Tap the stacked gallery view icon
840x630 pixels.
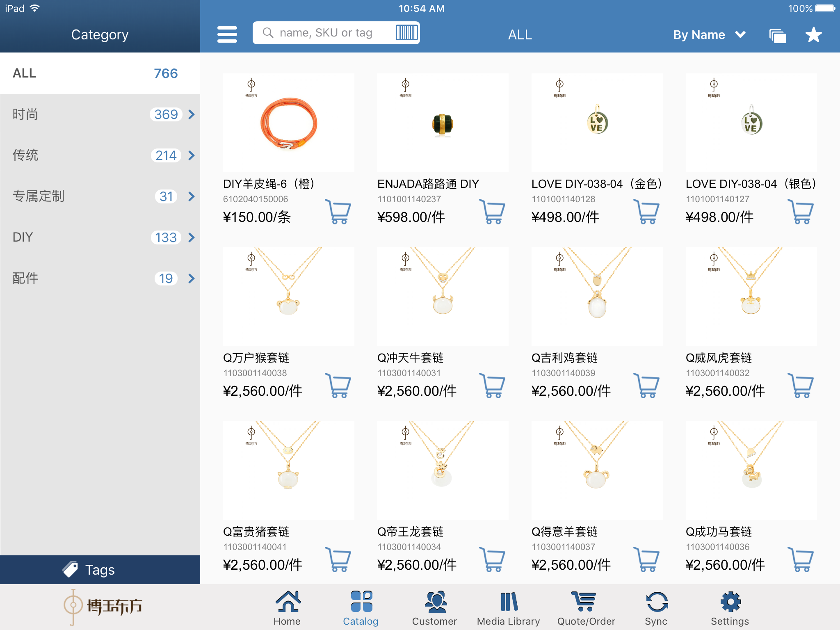point(777,36)
